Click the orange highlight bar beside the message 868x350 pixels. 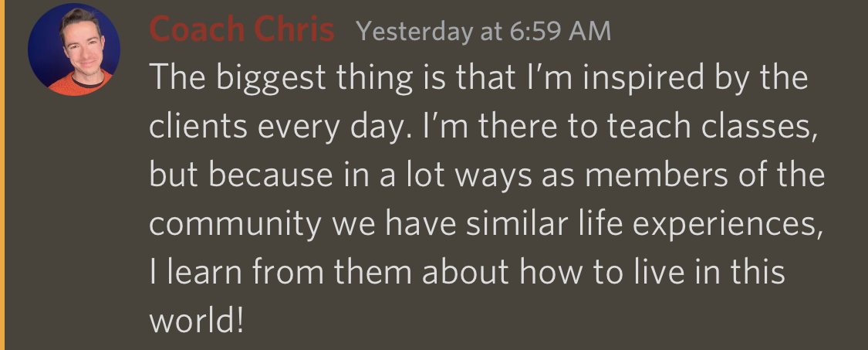coord(2,175)
